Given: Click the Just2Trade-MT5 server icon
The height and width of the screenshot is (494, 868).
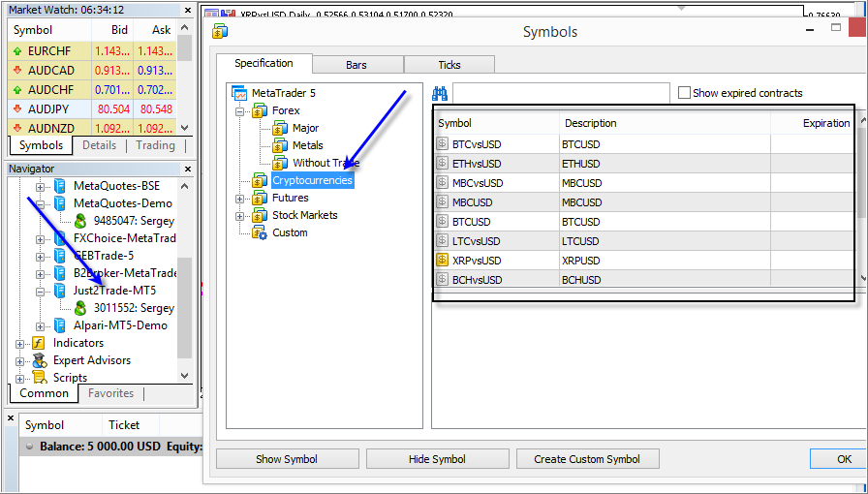Looking at the screenshot, I should (x=59, y=291).
